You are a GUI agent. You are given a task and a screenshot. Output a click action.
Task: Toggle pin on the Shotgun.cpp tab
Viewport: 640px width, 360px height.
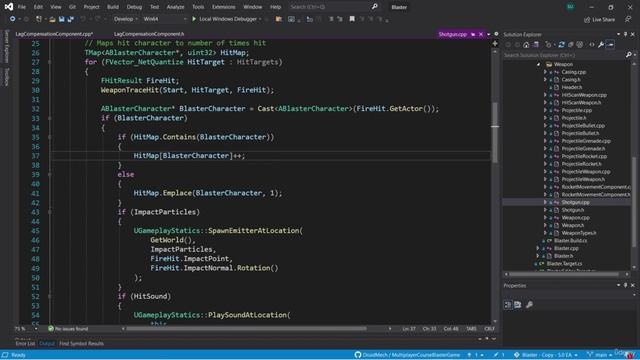click(x=473, y=34)
